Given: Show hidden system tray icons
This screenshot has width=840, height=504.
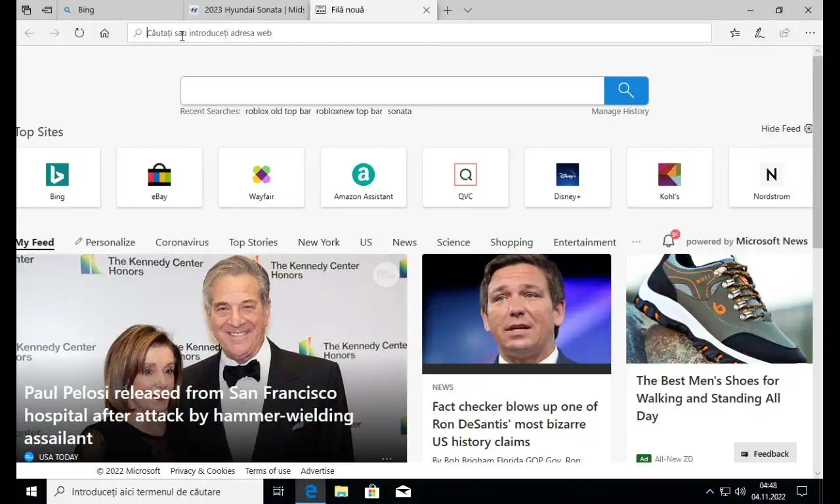Looking at the screenshot, I should coord(709,492).
